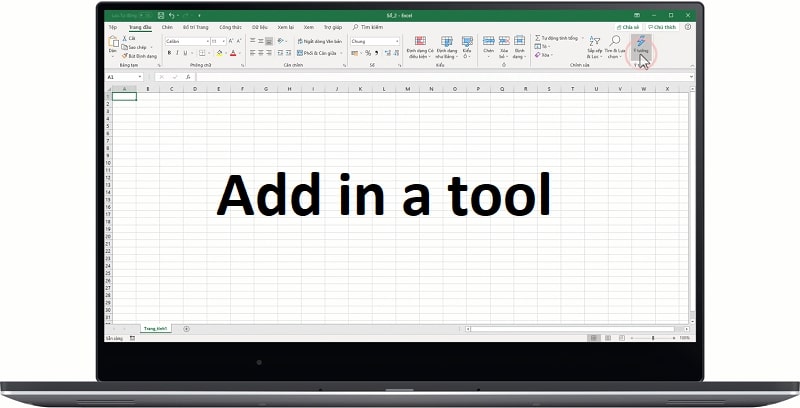Click the Chia sẻ (Share) button

pos(630,27)
